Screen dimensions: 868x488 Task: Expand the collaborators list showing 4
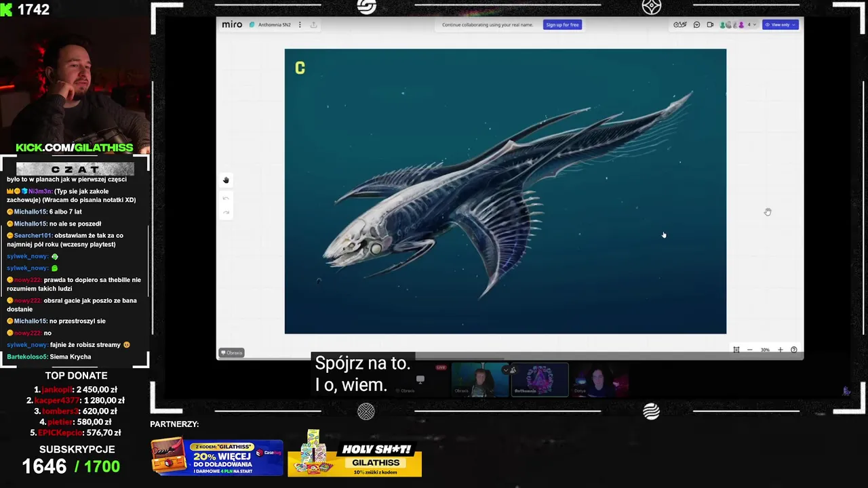pos(751,24)
